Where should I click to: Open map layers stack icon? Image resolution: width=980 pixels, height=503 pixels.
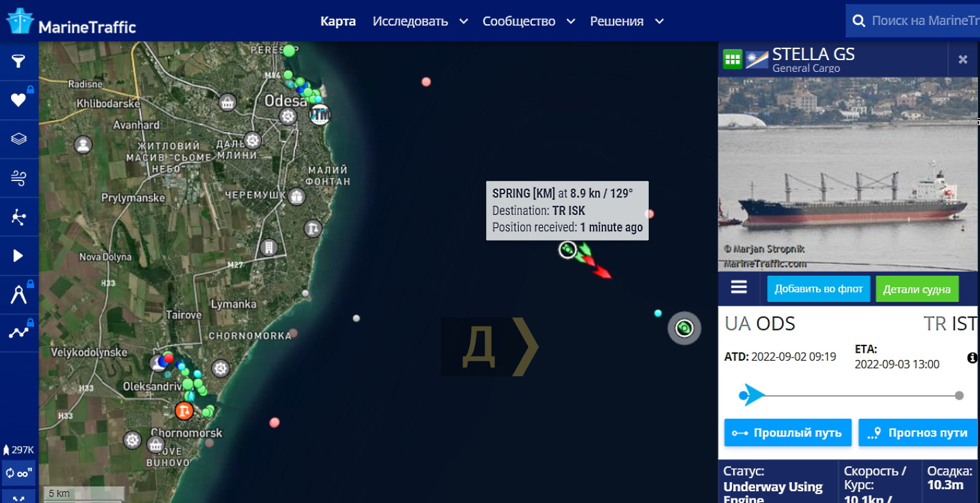coord(18,138)
